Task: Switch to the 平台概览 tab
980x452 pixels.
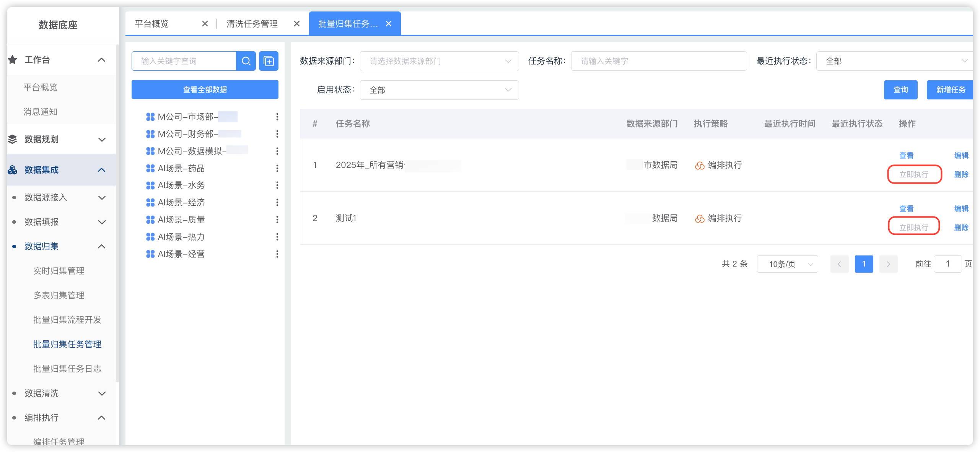Action: [x=152, y=24]
